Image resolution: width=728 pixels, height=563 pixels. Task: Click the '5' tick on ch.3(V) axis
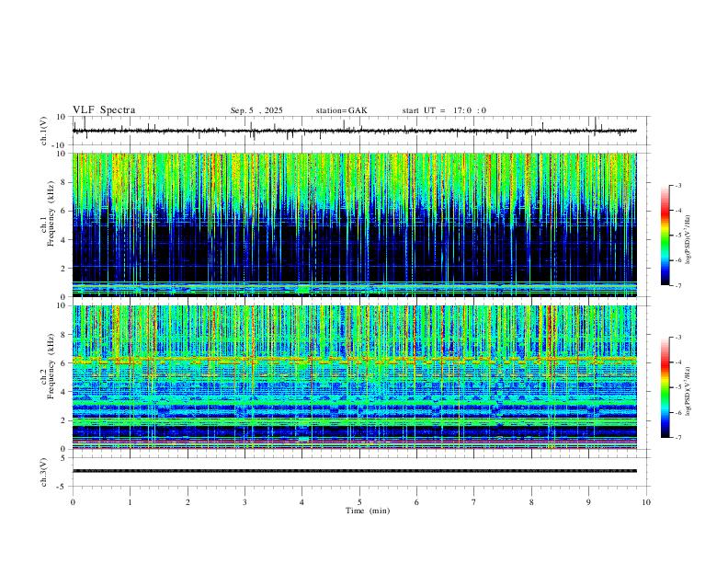63,457
